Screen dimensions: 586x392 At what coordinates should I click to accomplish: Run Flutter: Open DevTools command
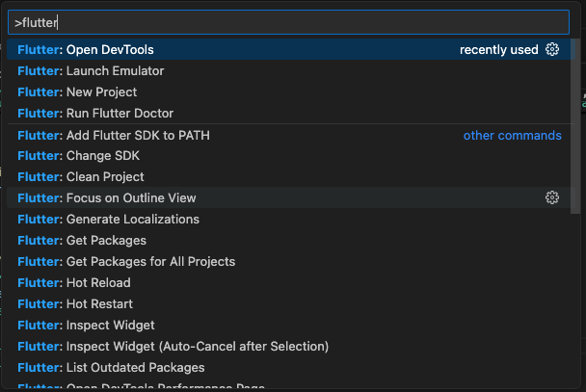[291, 49]
